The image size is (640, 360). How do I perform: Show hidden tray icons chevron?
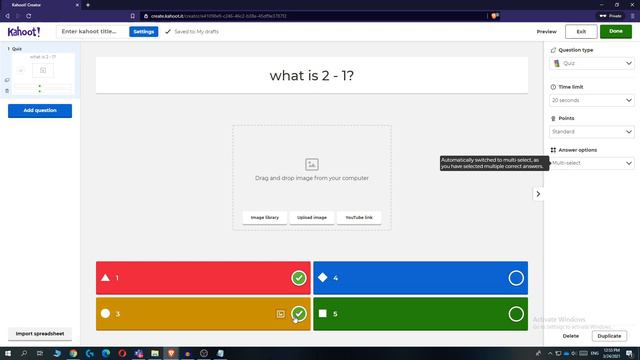click(x=550, y=353)
